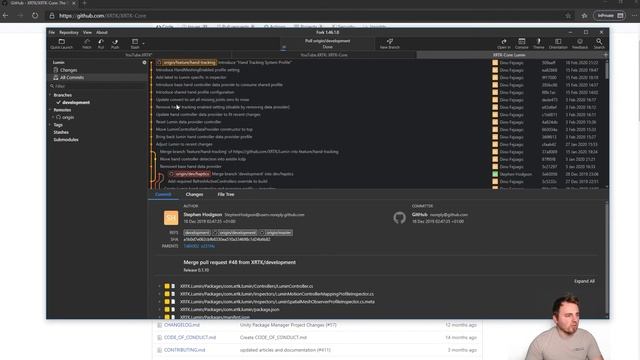Go back in the browser
Screen dimensions: 640x360
pos(6,16)
